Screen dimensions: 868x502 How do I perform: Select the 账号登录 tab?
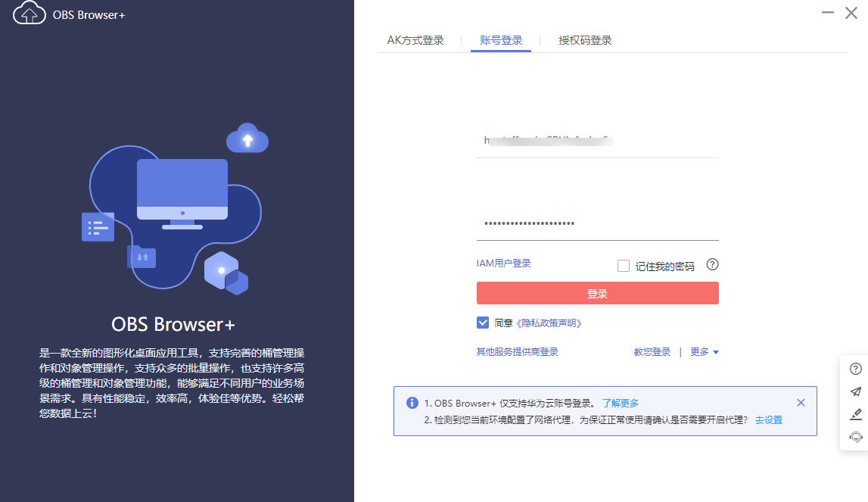pyautogui.click(x=501, y=40)
